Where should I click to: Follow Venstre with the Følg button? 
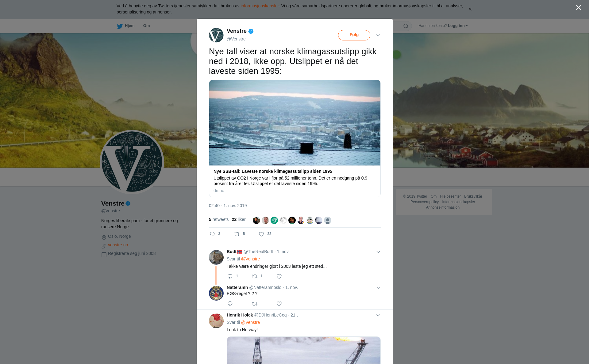pyautogui.click(x=354, y=35)
